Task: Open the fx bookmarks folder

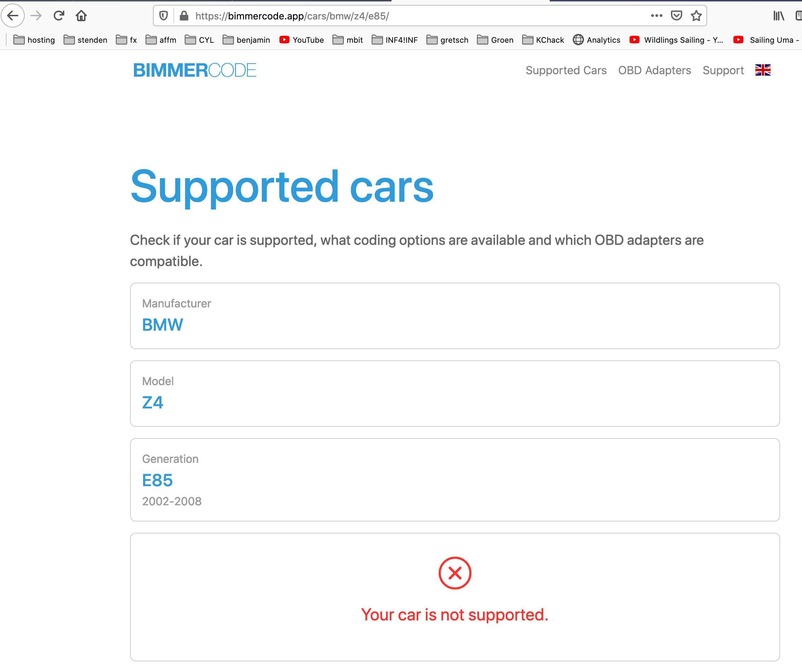Action: [126, 40]
